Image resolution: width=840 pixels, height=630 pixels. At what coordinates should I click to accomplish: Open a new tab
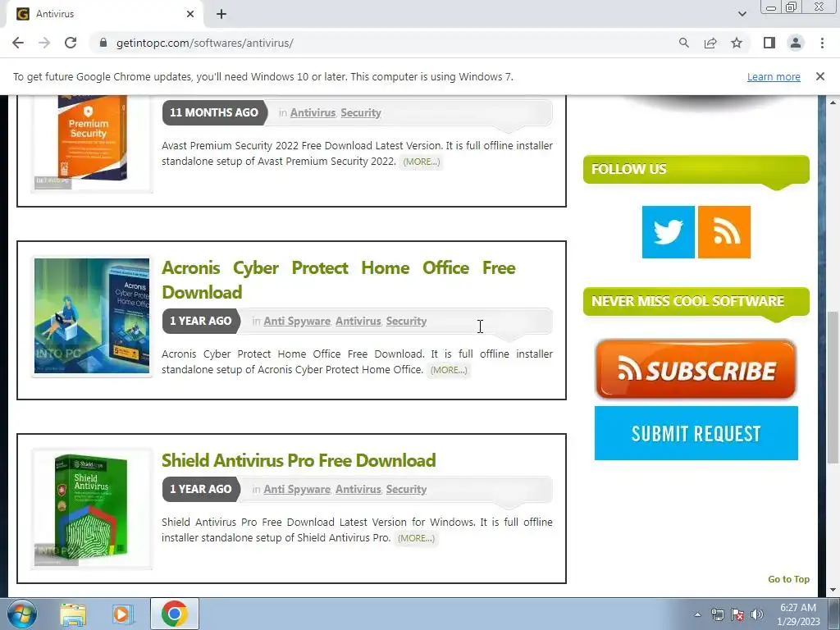coord(221,14)
